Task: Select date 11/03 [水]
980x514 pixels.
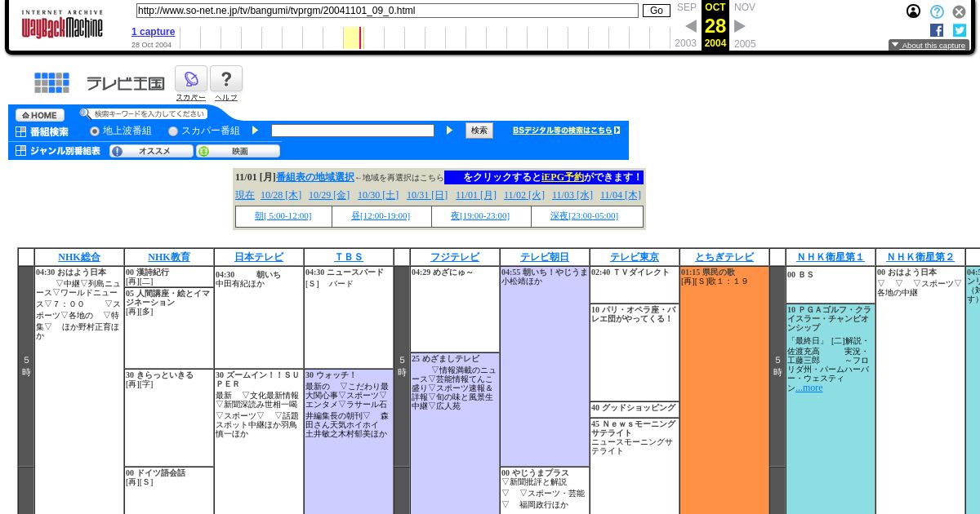Action: coord(572,195)
